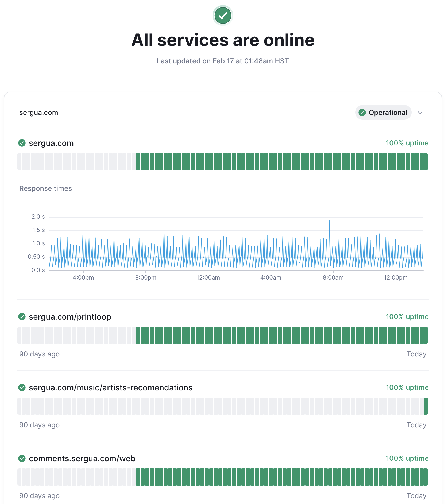Collapse the sergua.com group with chevron
Screen dimensions: 448x504
tap(420, 113)
